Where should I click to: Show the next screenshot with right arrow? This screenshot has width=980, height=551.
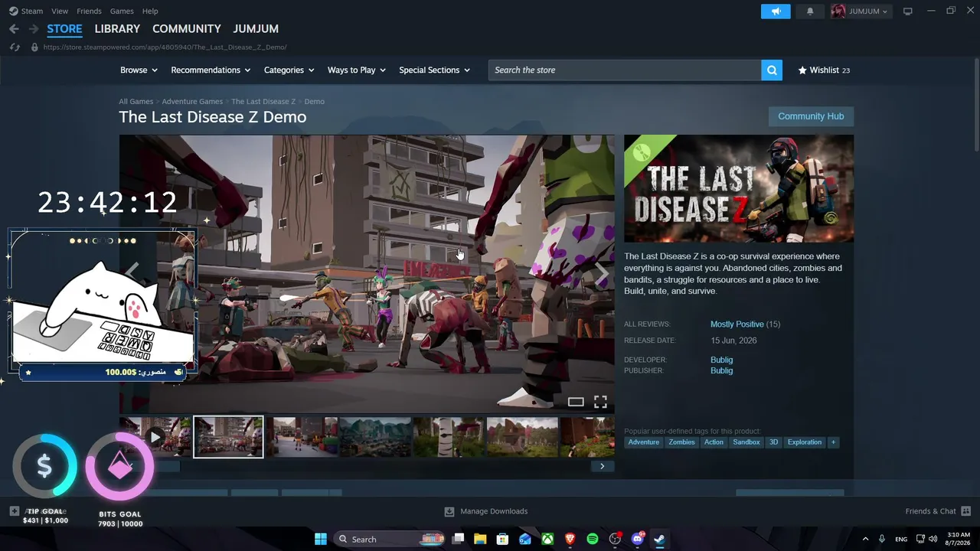coord(602,273)
